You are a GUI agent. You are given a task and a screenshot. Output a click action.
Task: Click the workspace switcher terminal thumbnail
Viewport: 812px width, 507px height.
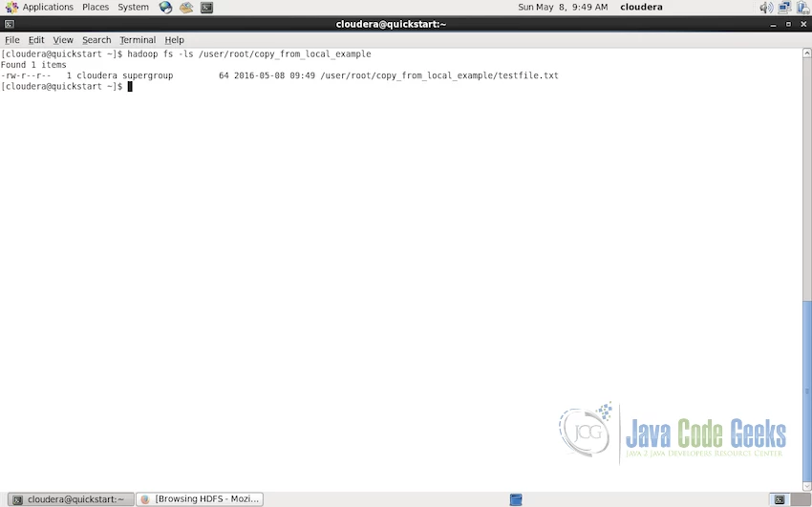pos(780,499)
